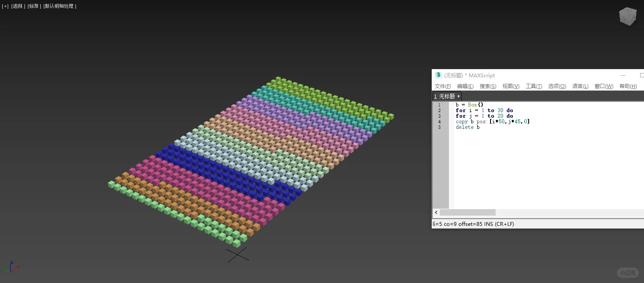644x283 pixels.
Task: Open the 工具(T) tools menu
Action: 534,86
